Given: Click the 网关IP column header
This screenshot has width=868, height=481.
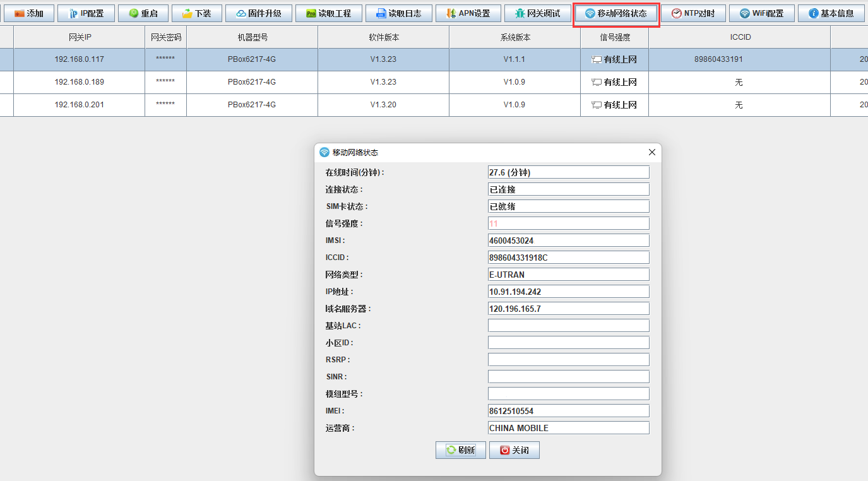Looking at the screenshot, I should 80,37.
